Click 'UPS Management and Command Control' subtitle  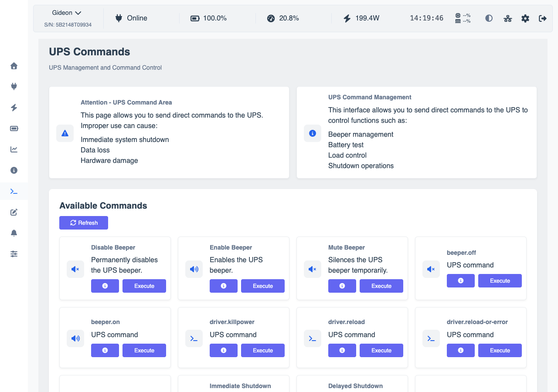[105, 68]
